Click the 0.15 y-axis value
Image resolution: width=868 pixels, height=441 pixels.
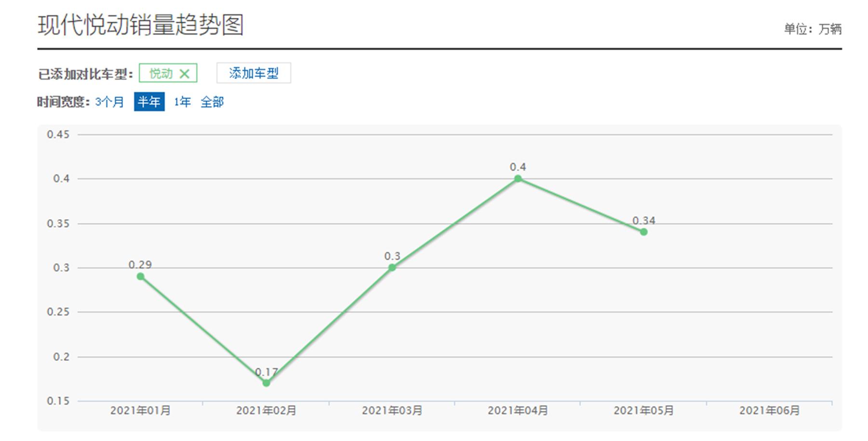click(58, 401)
